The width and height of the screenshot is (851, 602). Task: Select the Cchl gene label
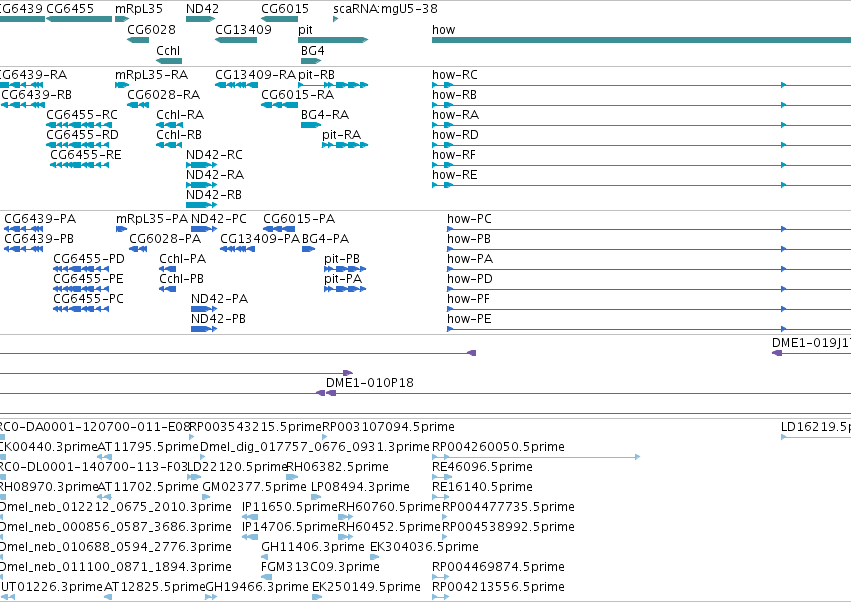(x=168, y=50)
